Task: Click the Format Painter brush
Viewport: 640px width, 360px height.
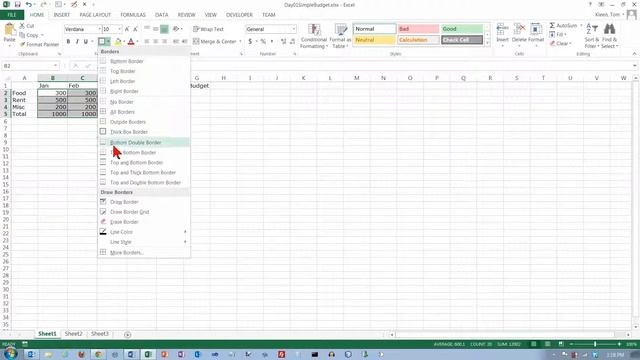Action: click(22, 44)
